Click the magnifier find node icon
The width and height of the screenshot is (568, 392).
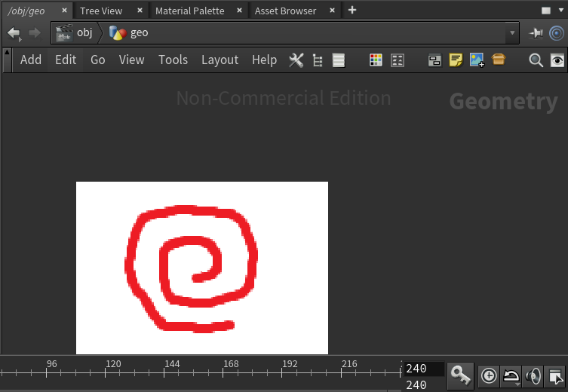tap(536, 60)
